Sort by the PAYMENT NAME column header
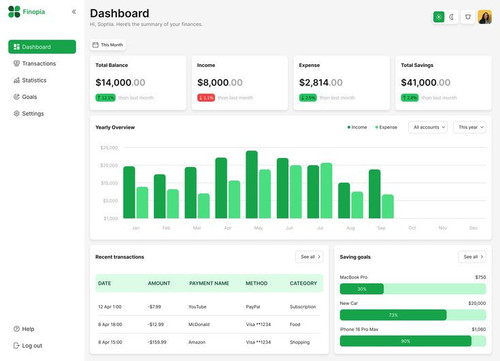Image resolution: width=500 pixels, height=361 pixels. pyautogui.click(x=209, y=283)
